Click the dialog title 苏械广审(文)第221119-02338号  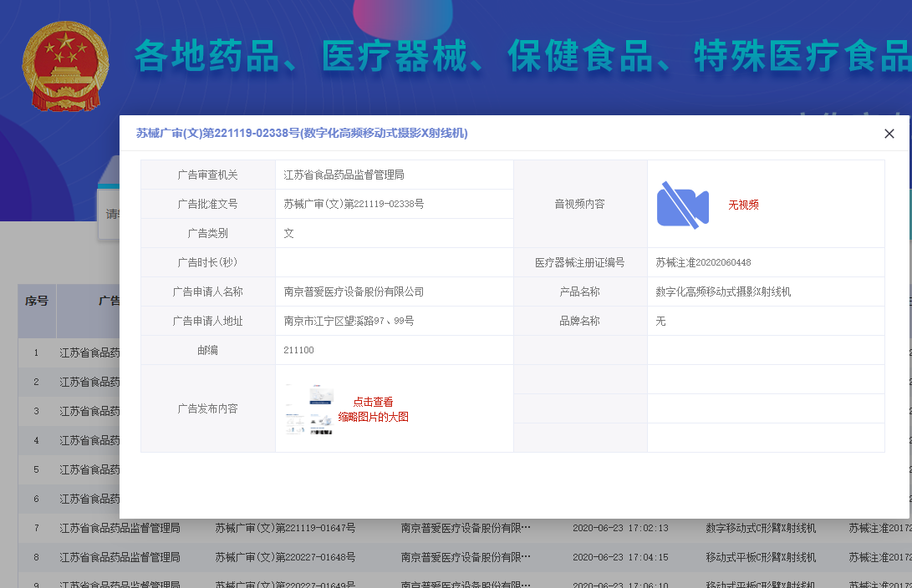coord(302,134)
